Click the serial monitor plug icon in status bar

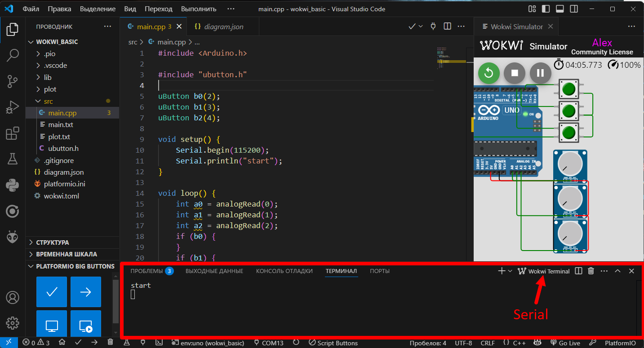[143, 343]
